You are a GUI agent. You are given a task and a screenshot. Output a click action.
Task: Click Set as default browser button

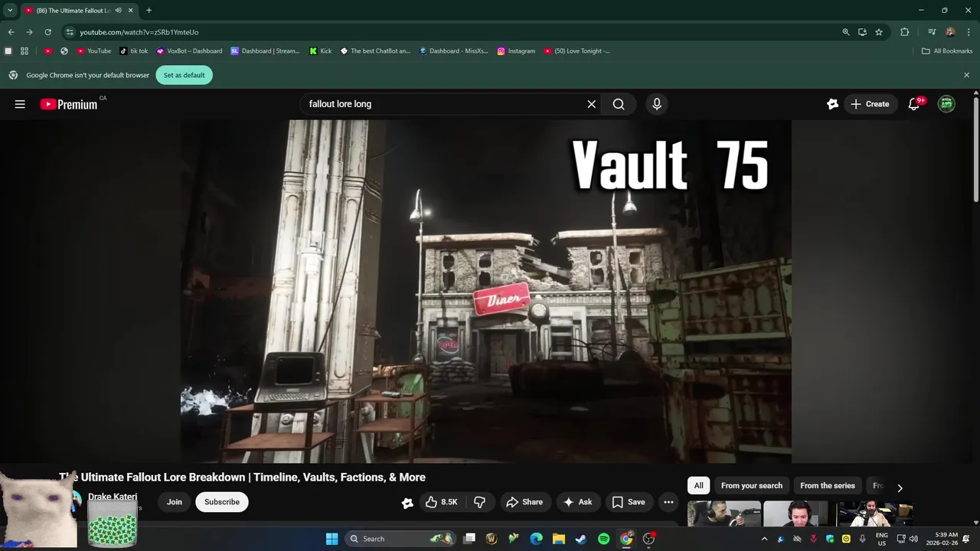pos(185,75)
